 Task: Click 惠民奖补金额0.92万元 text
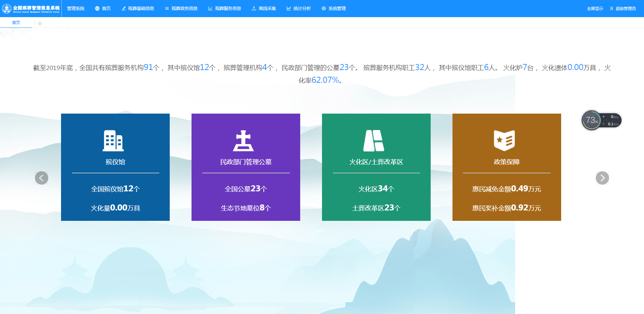[507, 208]
